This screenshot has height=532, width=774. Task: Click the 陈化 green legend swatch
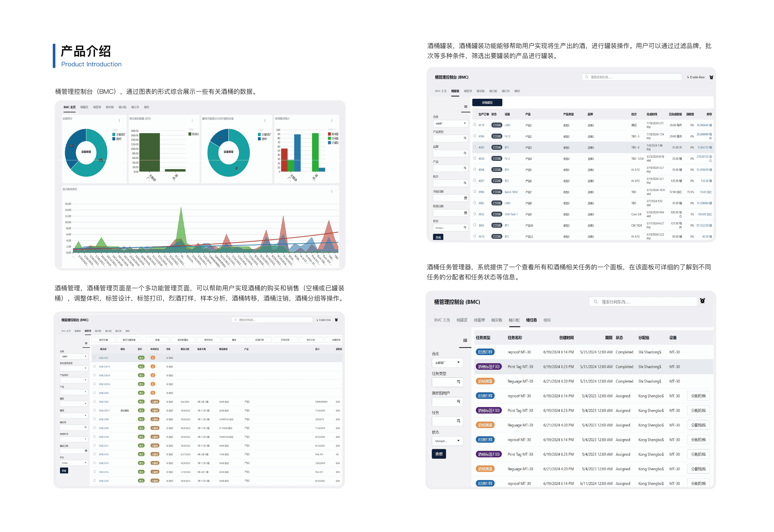(x=190, y=134)
